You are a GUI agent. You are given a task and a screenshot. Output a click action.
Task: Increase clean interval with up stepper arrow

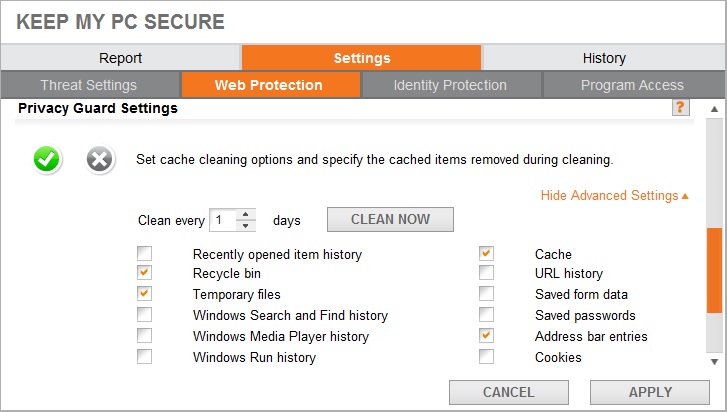coord(246,215)
